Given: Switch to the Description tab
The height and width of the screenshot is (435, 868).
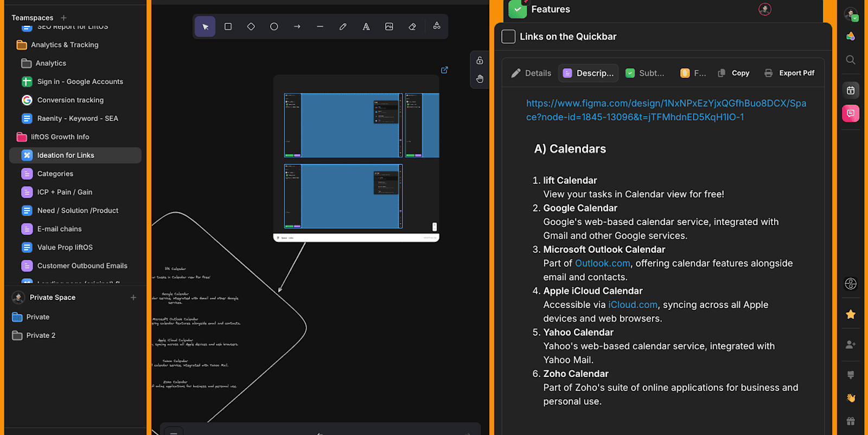Looking at the screenshot, I should pos(589,73).
